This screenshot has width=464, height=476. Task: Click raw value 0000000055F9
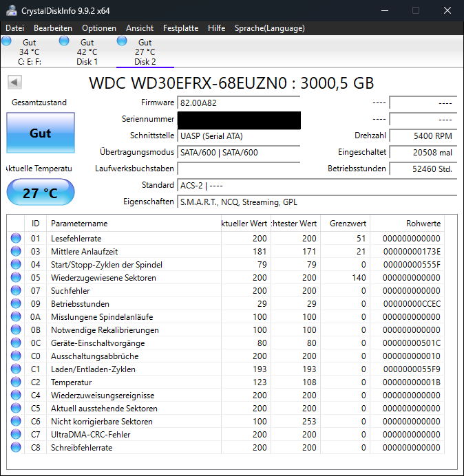(412, 369)
